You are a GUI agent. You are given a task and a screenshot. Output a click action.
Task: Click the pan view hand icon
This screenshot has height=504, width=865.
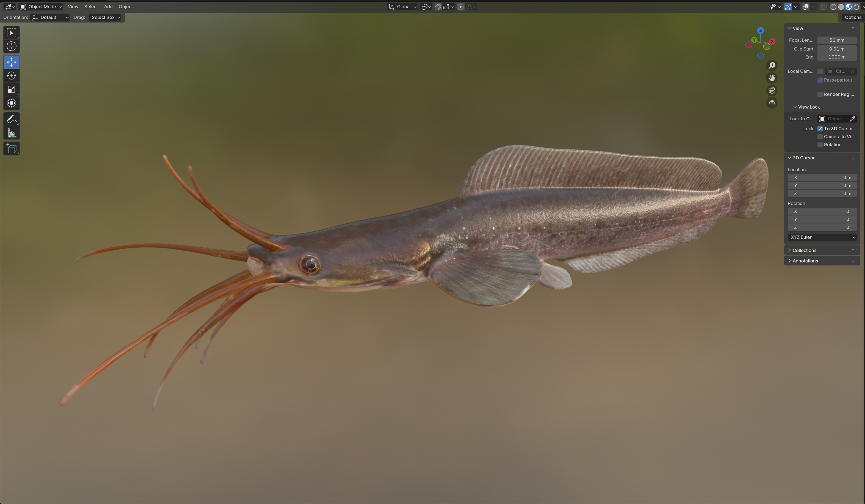coord(772,78)
